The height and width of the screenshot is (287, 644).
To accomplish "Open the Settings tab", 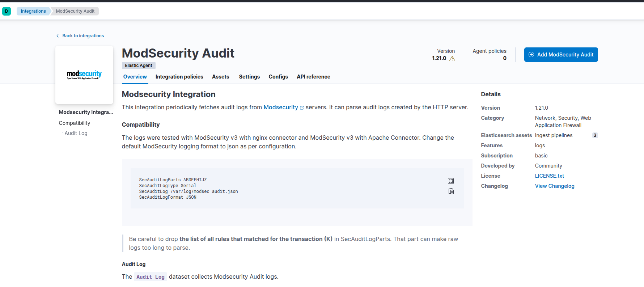I will (249, 77).
